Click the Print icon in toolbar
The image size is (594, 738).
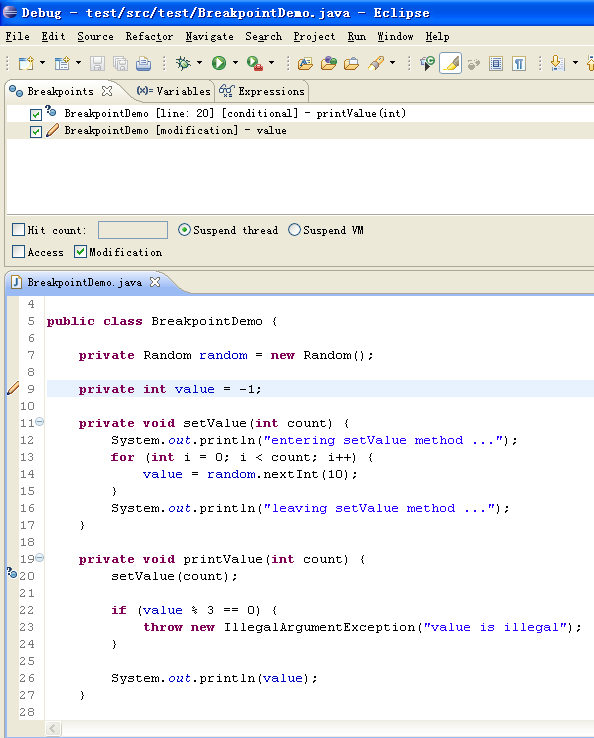(144, 63)
